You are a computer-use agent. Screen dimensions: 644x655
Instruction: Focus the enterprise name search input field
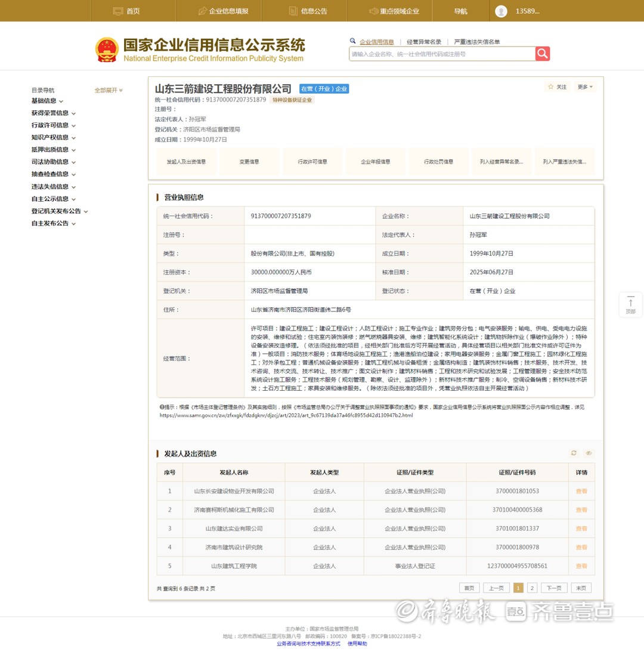tap(442, 54)
